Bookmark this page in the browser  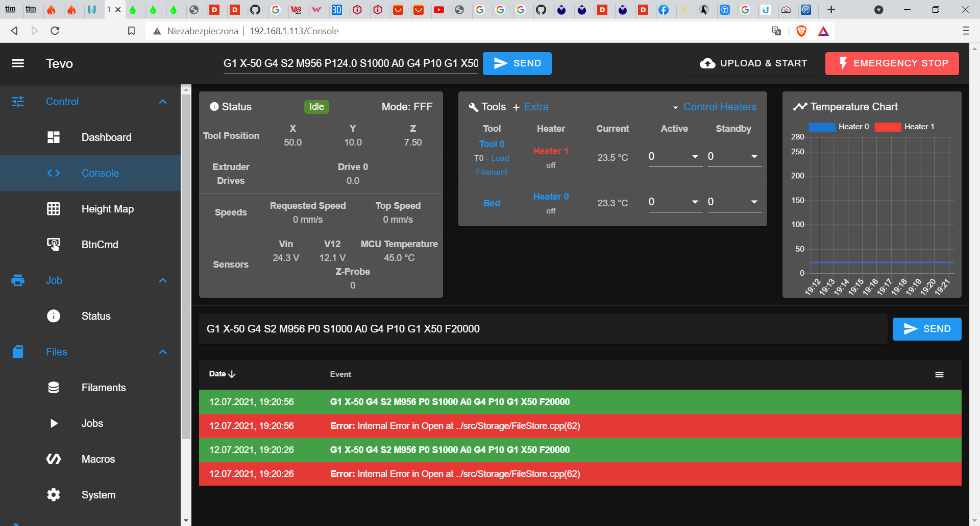pos(131,31)
